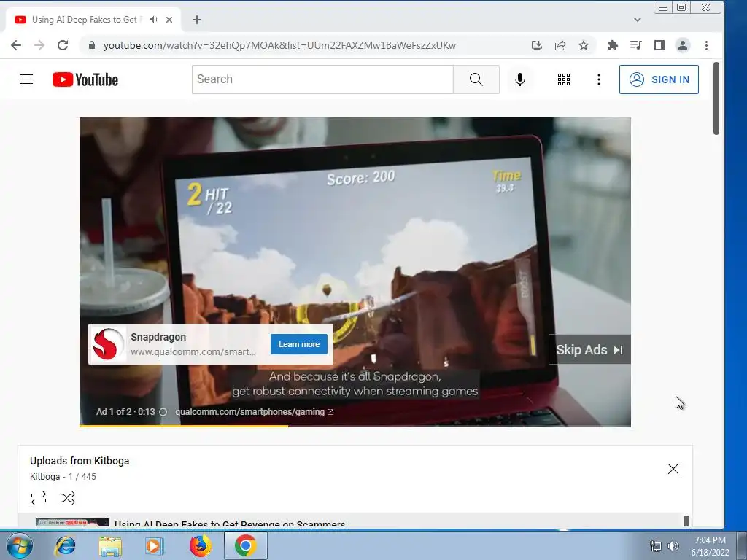Go back in Chrome
The width and height of the screenshot is (747, 560).
click(16, 45)
